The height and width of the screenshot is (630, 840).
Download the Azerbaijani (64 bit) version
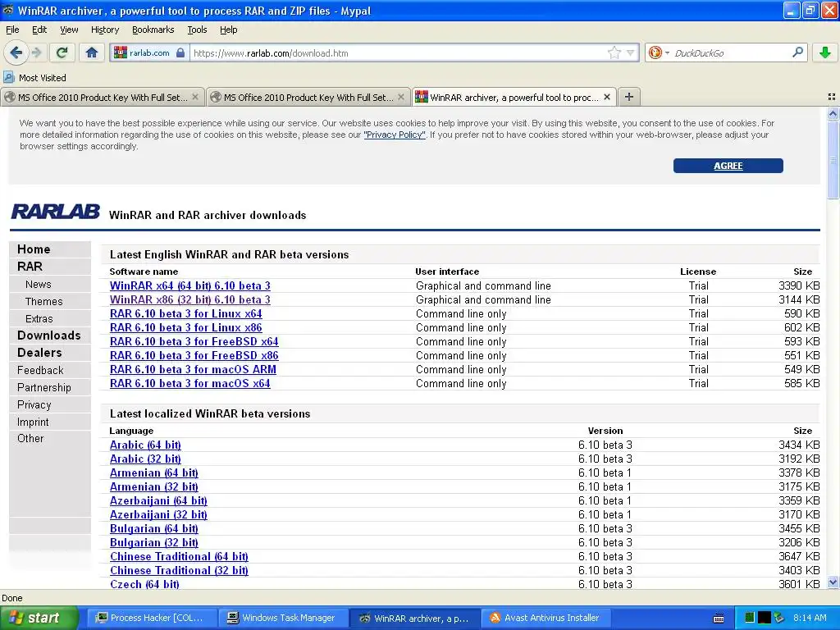pos(158,500)
